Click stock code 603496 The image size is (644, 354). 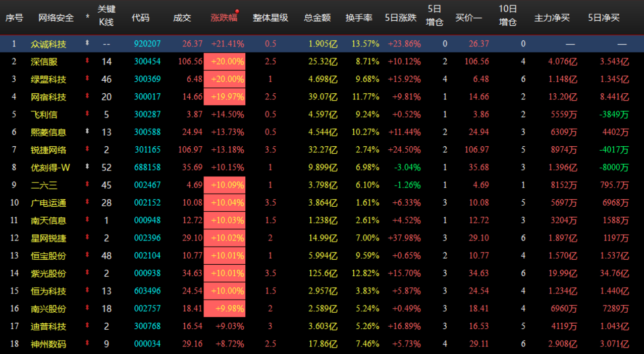pos(147,291)
